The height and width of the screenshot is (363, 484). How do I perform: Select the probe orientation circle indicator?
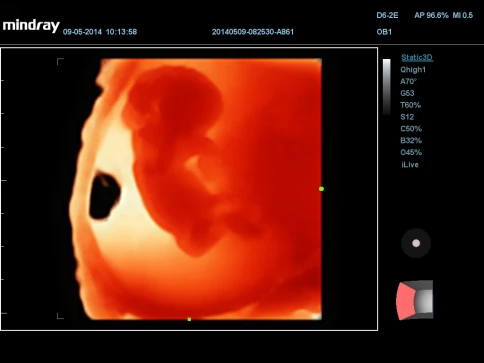[416, 243]
